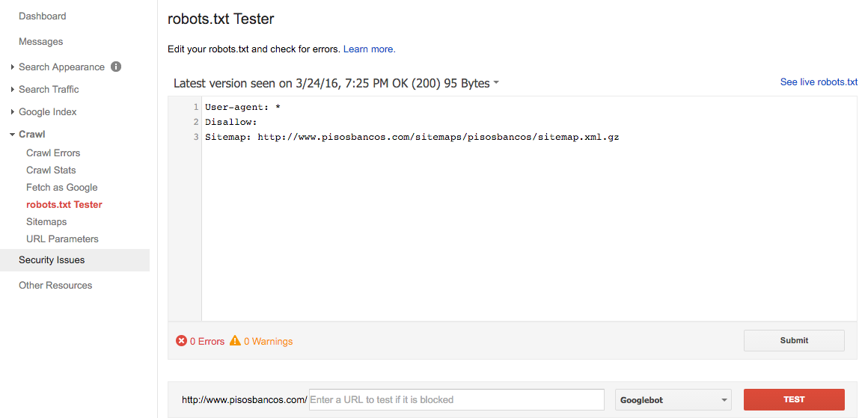Select Fetch as Google

click(x=61, y=187)
